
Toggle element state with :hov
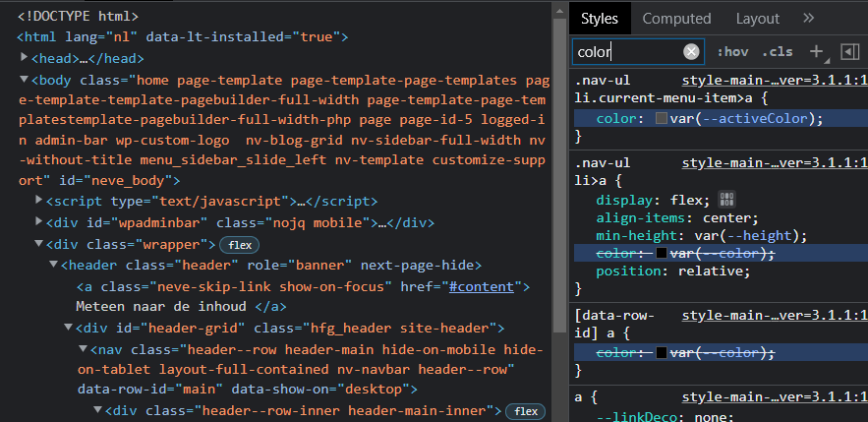point(731,52)
